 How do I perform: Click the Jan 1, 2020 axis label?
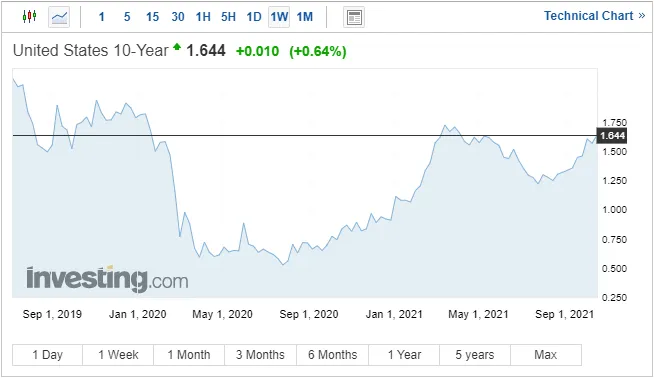click(x=138, y=314)
